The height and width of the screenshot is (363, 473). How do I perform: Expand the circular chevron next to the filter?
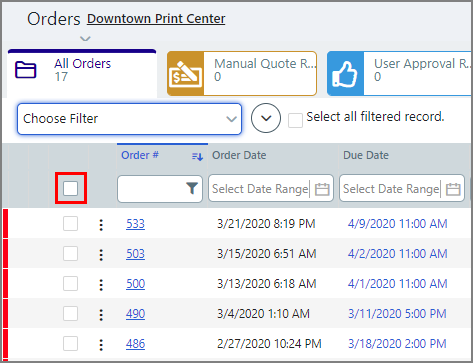(x=266, y=118)
